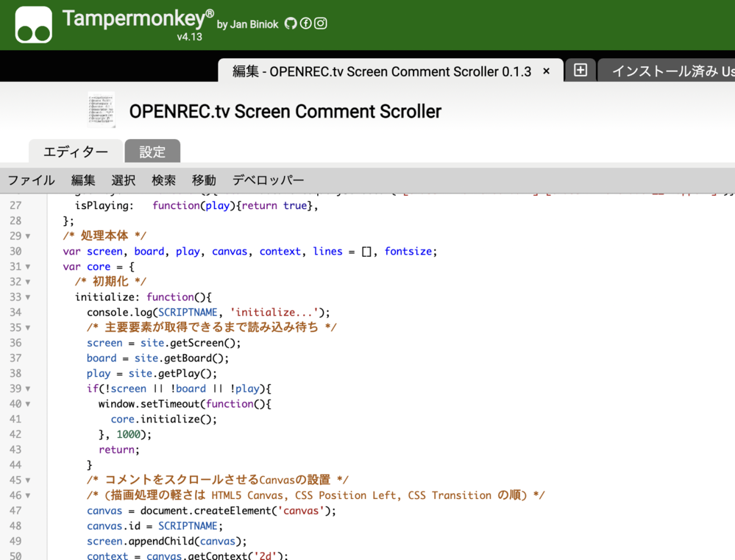Click 'var core = {' on line 31
This screenshot has width=735, height=560.
[99, 267]
